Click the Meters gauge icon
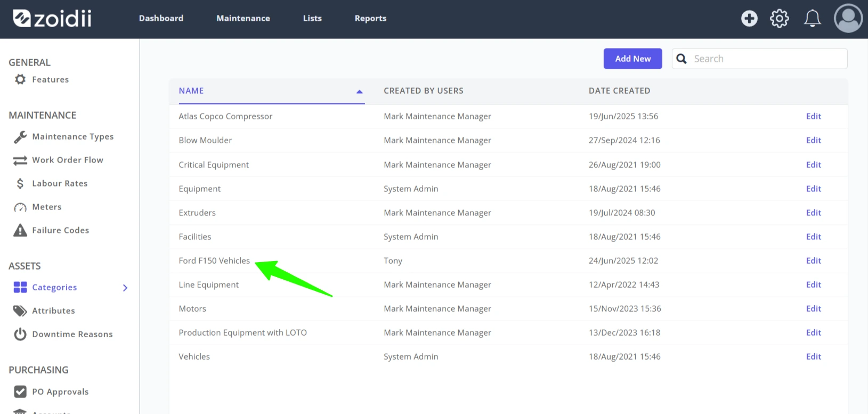The height and width of the screenshot is (414, 868). [20, 207]
